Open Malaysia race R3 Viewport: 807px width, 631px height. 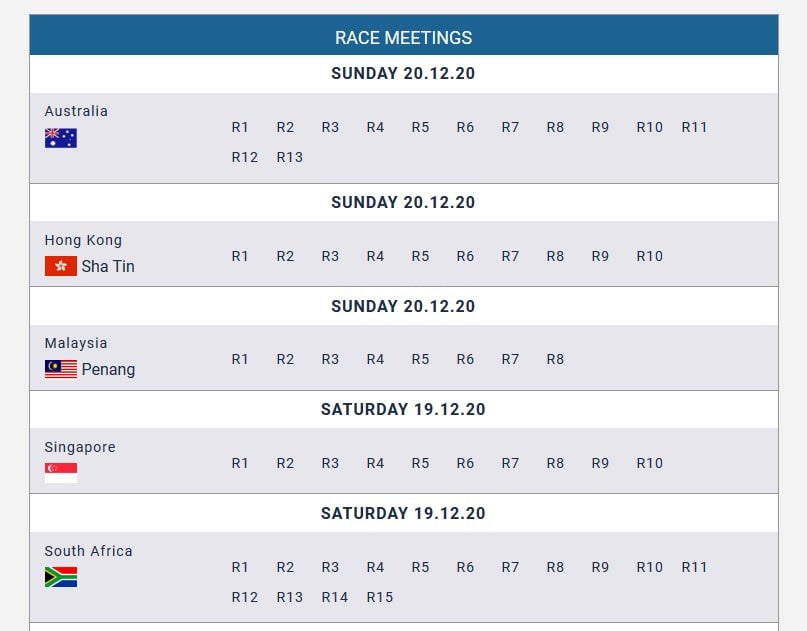330,359
